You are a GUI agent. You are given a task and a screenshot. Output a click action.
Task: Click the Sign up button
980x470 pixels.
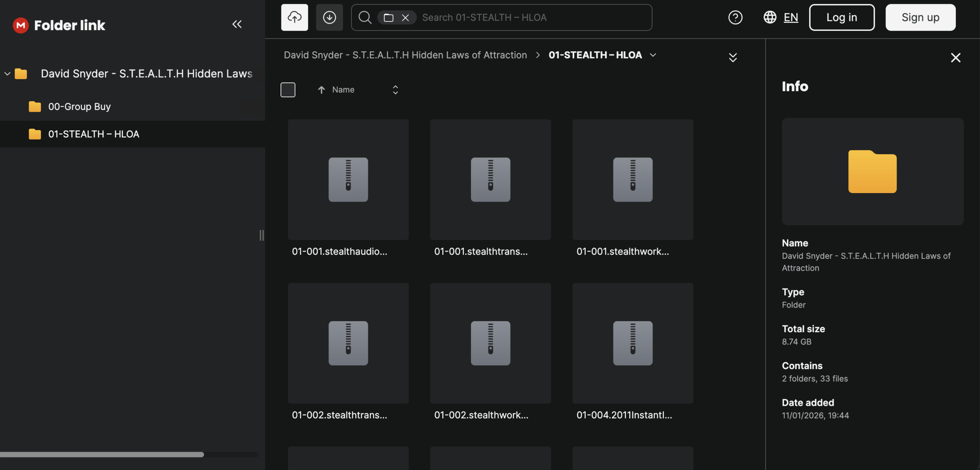coord(920,17)
